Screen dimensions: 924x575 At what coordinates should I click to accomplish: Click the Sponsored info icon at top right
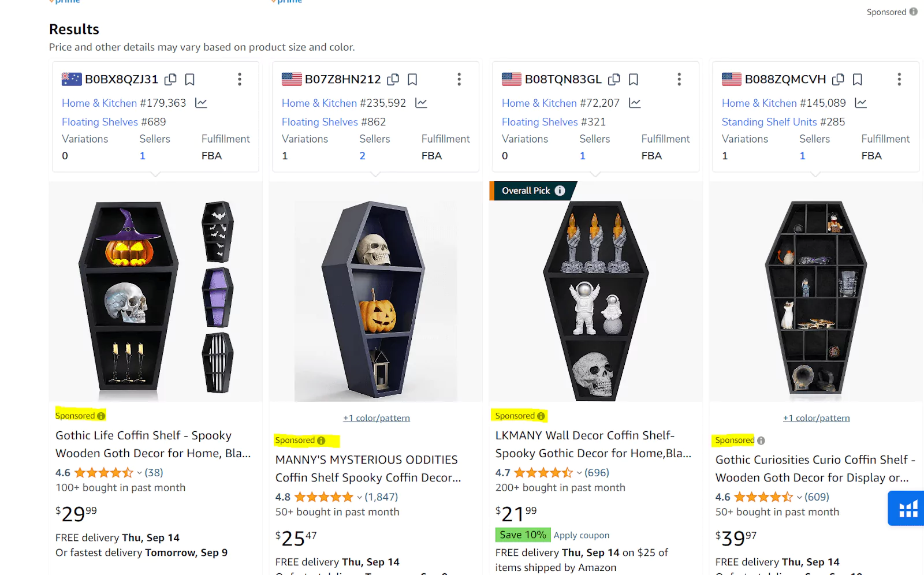point(913,12)
